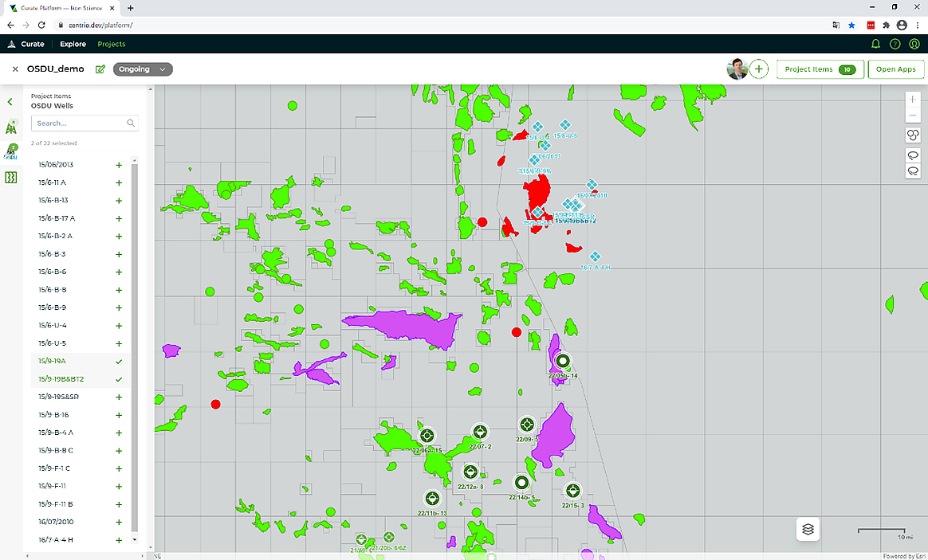
Task: Activate the multi-shape selection tool
Action: [x=913, y=135]
